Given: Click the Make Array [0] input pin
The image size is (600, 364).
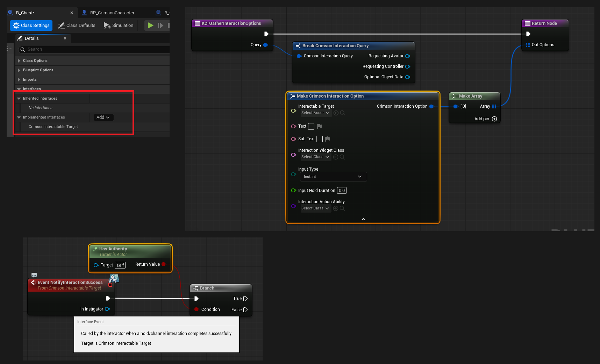Looking at the screenshot, I should click(456, 106).
